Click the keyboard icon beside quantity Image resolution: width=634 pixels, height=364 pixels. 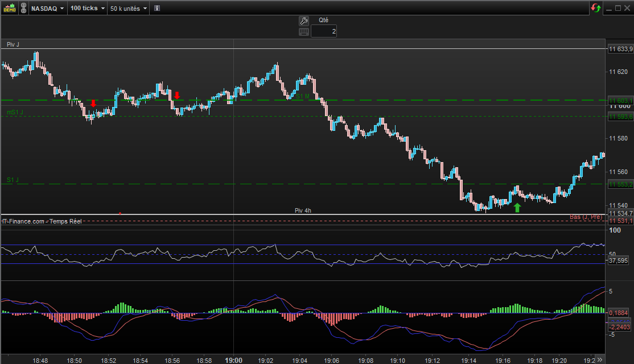(x=303, y=32)
